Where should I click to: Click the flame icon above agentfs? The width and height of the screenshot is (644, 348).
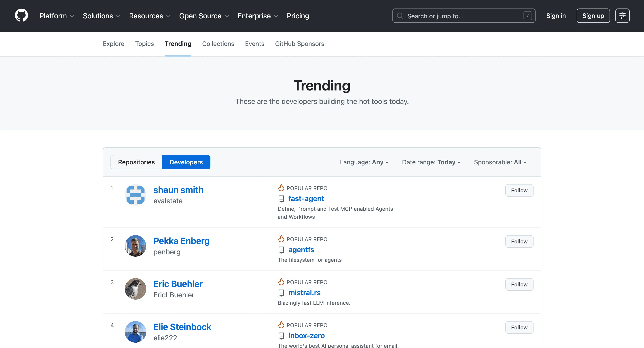(x=281, y=239)
